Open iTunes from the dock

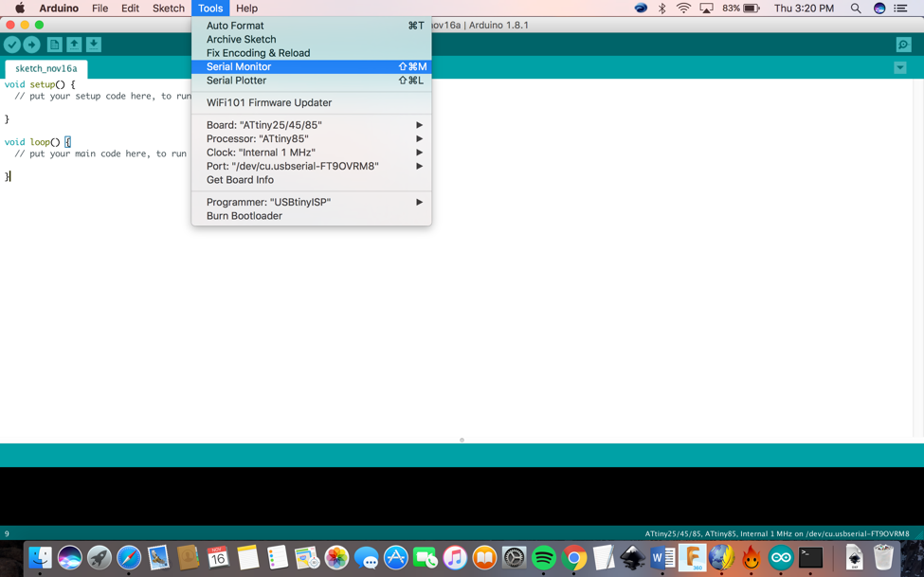[455, 557]
